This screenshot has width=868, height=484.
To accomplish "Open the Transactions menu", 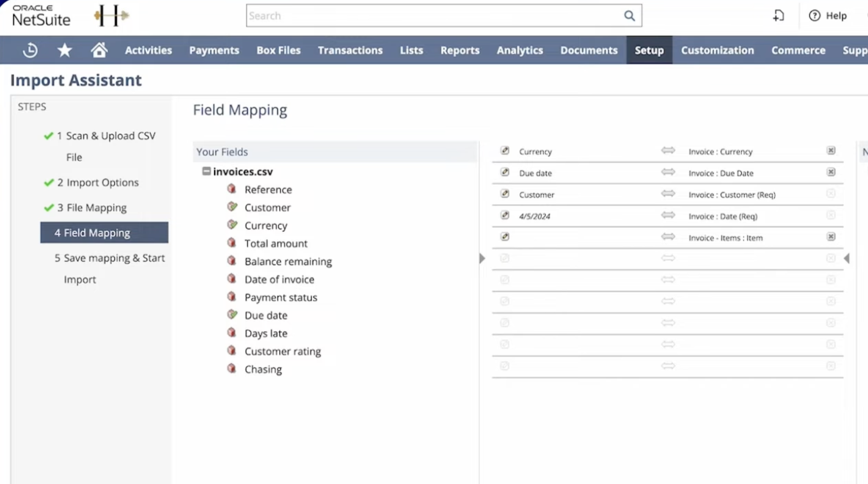I will [350, 50].
